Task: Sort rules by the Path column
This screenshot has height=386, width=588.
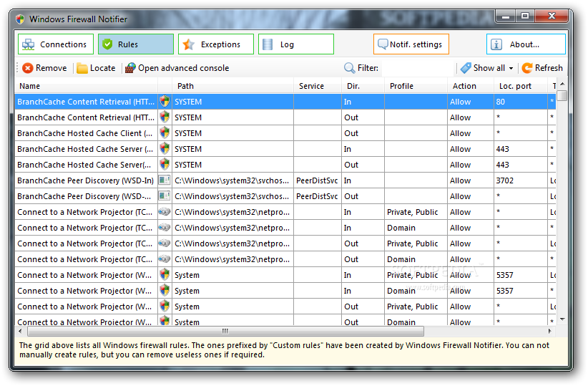Action: click(x=233, y=86)
